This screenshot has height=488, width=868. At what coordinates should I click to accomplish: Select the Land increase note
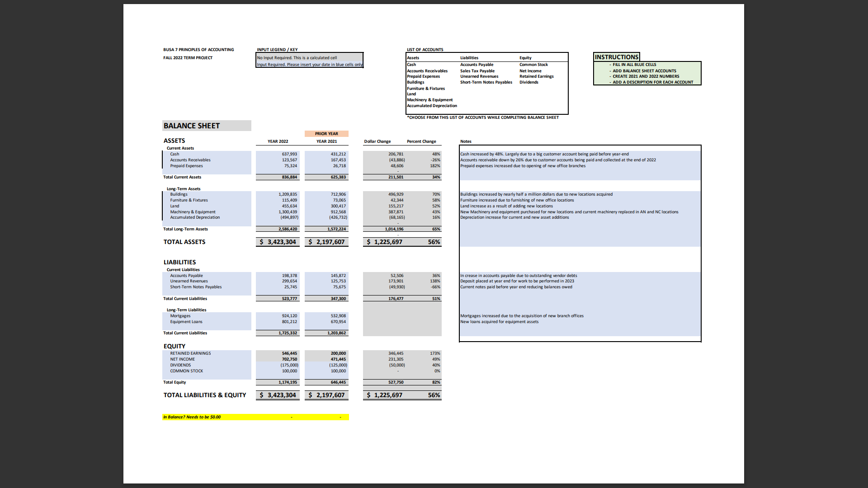point(506,206)
